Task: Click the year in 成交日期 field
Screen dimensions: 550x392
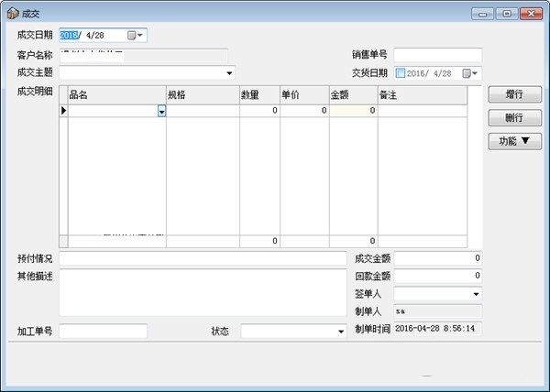Action: click(69, 36)
